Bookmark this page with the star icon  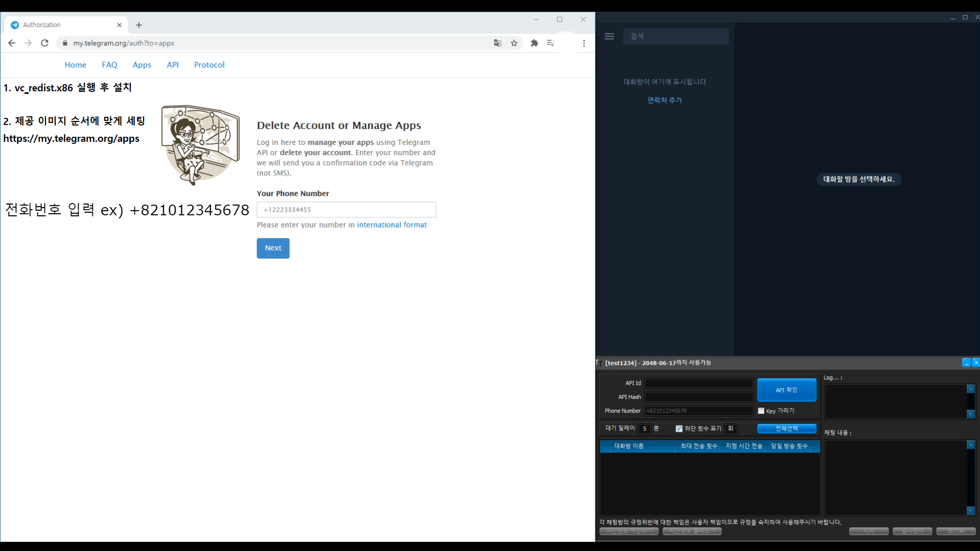pos(514,43)
